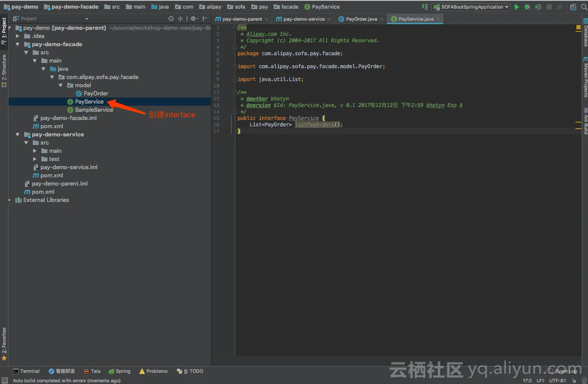Click the scroll from source target icon
Viewport: 588px width, 384px height.
point(171,19)
